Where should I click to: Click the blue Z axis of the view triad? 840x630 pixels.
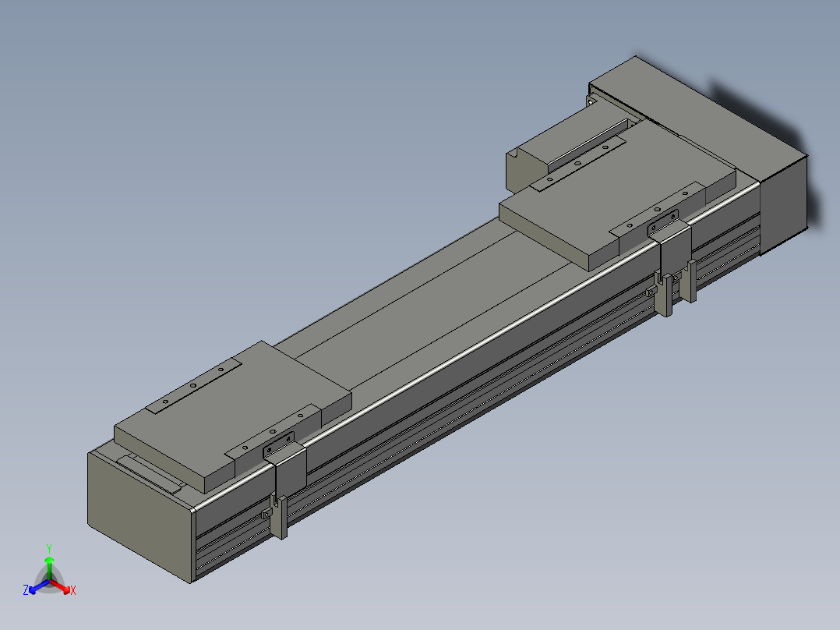coord(37,587)
